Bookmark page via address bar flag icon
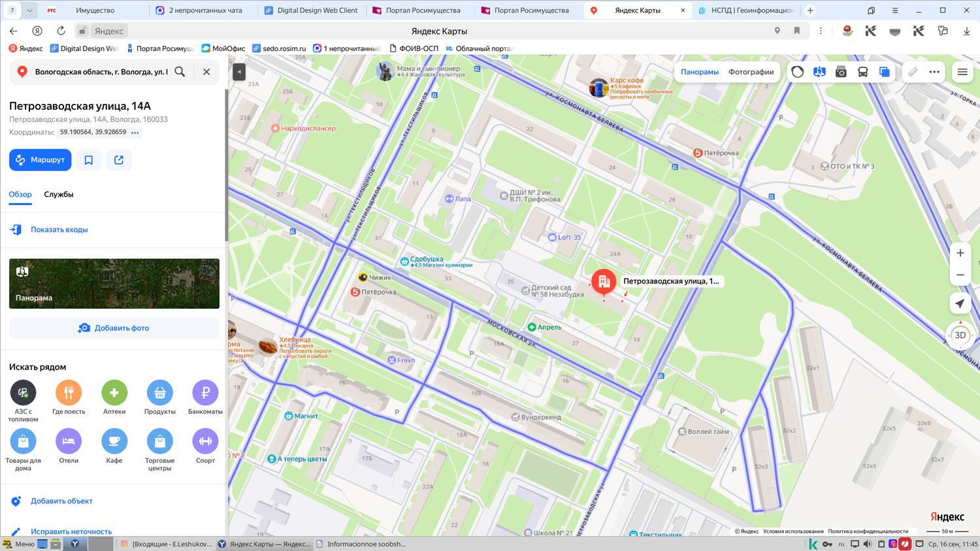This screenshot has width=980, height=551. [796, 31]
